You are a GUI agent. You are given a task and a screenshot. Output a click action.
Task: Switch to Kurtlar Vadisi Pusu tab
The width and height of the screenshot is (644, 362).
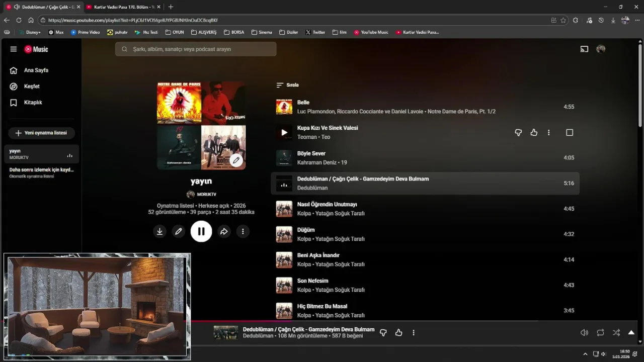[123, 7]
